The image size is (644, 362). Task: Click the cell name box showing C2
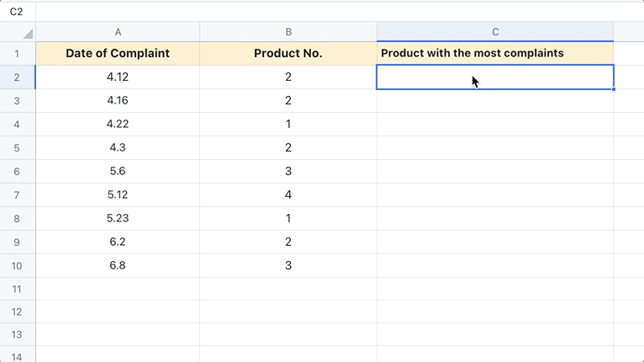click(x=17, y=12)
